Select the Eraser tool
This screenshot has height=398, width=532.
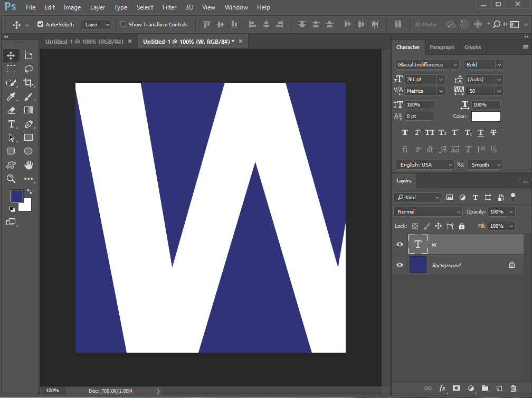click(x=11, y=110)
